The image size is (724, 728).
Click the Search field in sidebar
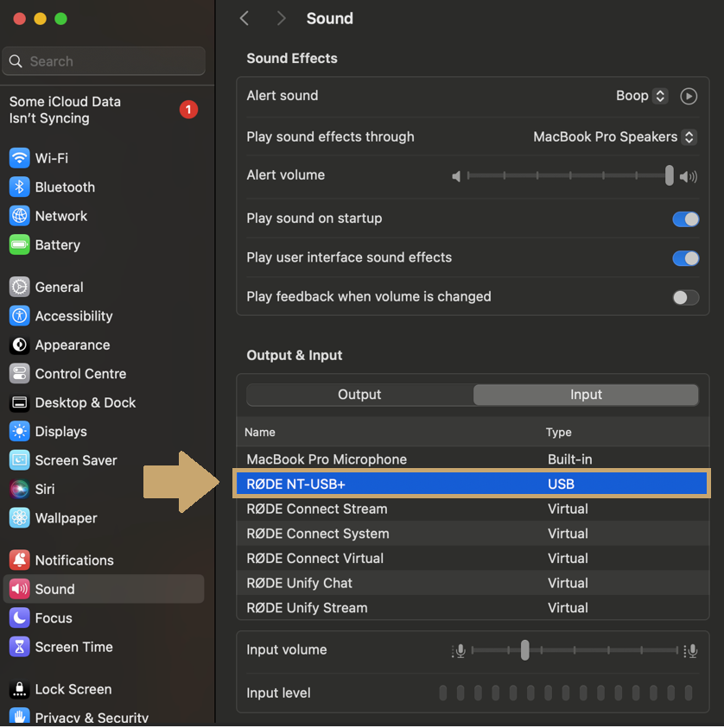pyautogui.click(x=104, y=61)
